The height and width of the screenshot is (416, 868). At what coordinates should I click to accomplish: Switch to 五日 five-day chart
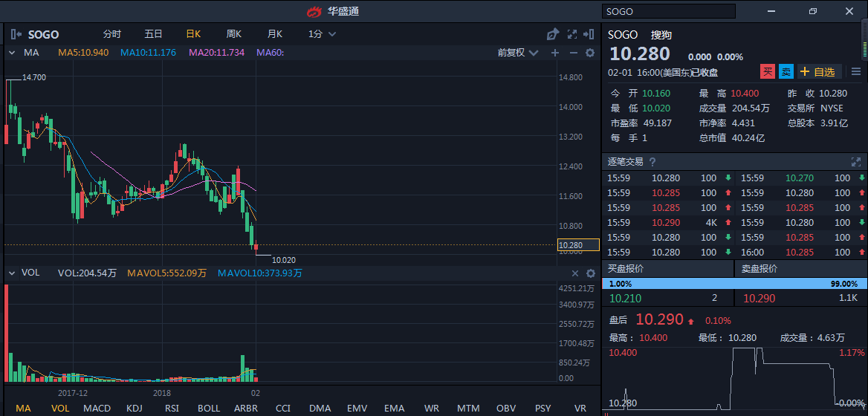(153, 34)
